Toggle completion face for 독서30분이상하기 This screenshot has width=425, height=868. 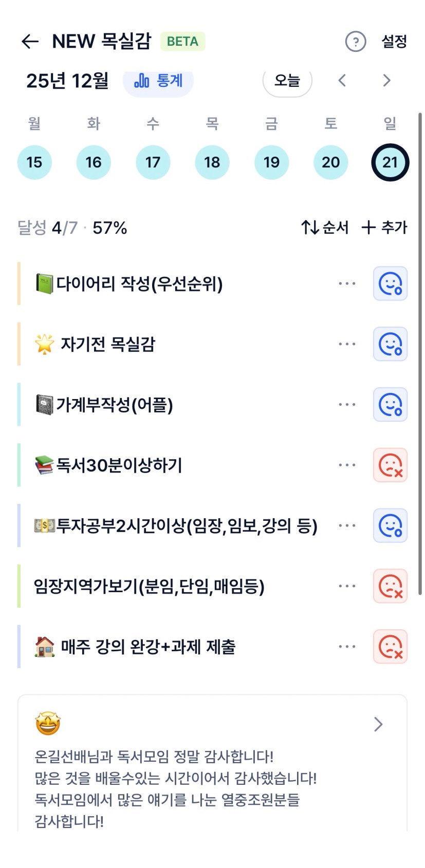[390, 465]
